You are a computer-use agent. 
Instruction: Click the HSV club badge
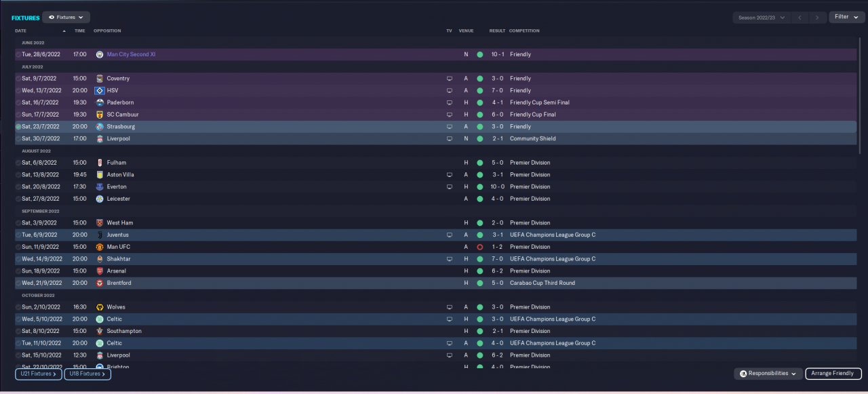(100, 90)
